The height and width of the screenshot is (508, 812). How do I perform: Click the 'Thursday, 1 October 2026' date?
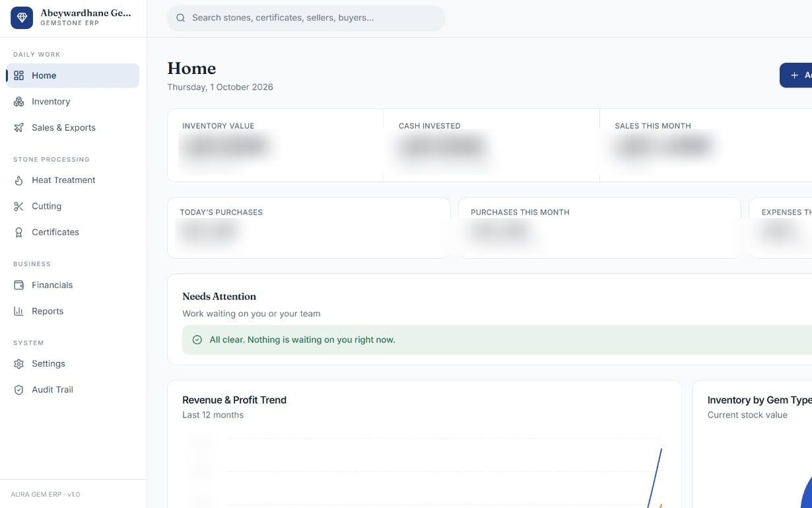220,87
